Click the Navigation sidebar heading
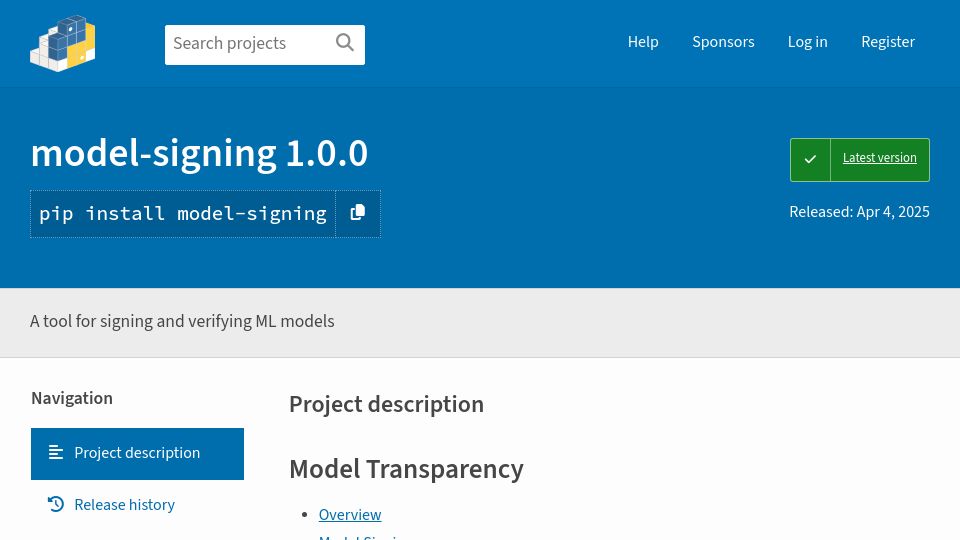The height and width of the screenshot is (540, 960). (72, 398)
